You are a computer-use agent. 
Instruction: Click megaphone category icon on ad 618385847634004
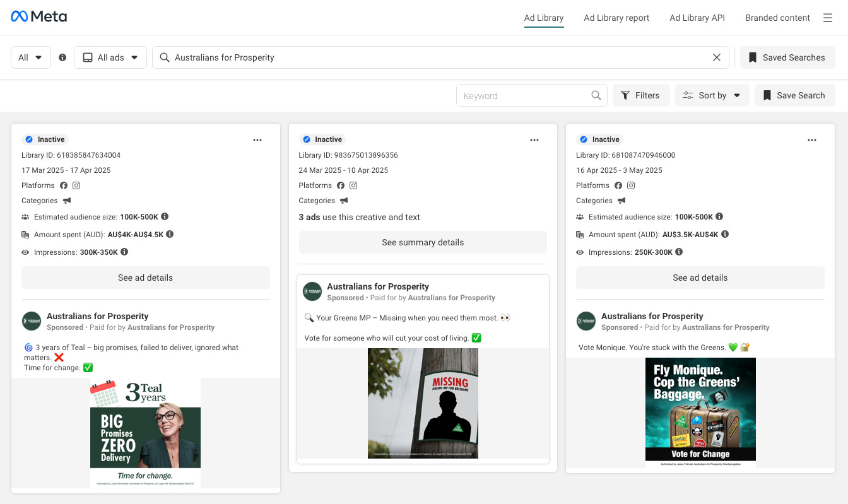tap(67, 201)
